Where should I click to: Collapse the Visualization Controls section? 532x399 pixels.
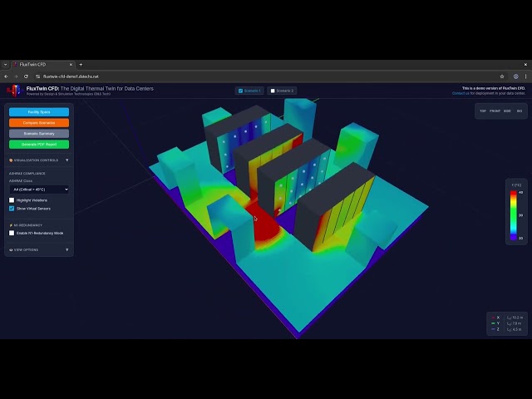(66, 160)
